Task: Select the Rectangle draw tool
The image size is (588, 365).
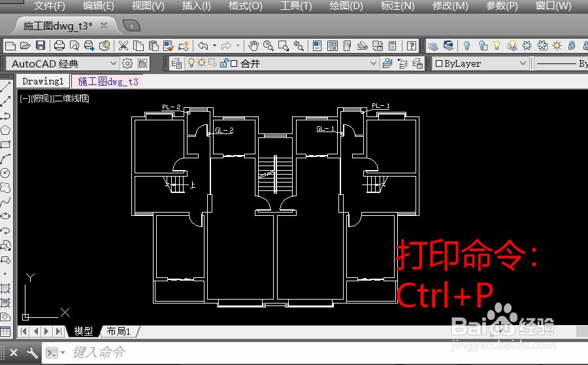Action: [x=5, y=145]
